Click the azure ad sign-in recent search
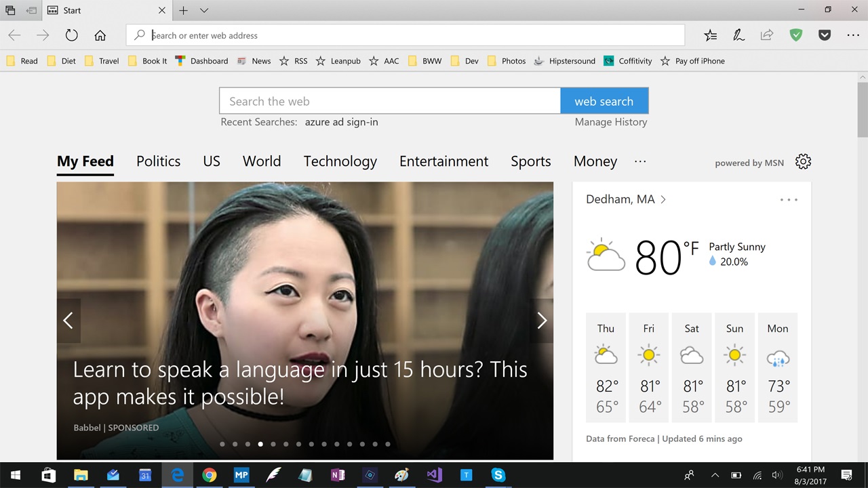868x488 pixels. pyautogui.click(x=341, y=122)
